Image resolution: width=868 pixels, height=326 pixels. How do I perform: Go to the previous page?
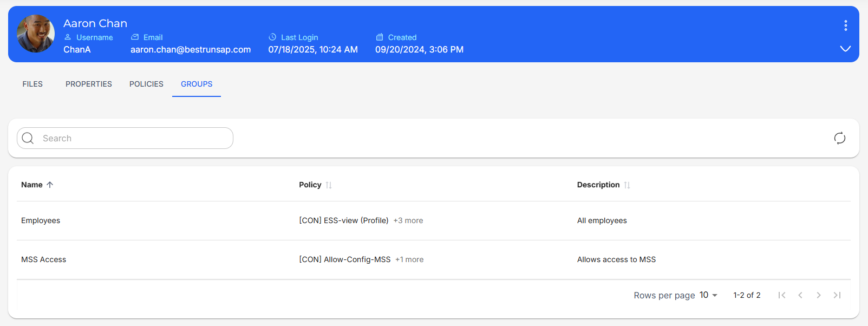click(800, 295)
